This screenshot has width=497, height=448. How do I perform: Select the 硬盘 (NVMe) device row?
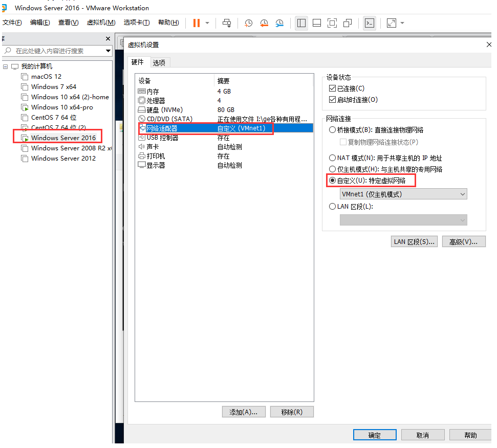[x=225, y=110]
